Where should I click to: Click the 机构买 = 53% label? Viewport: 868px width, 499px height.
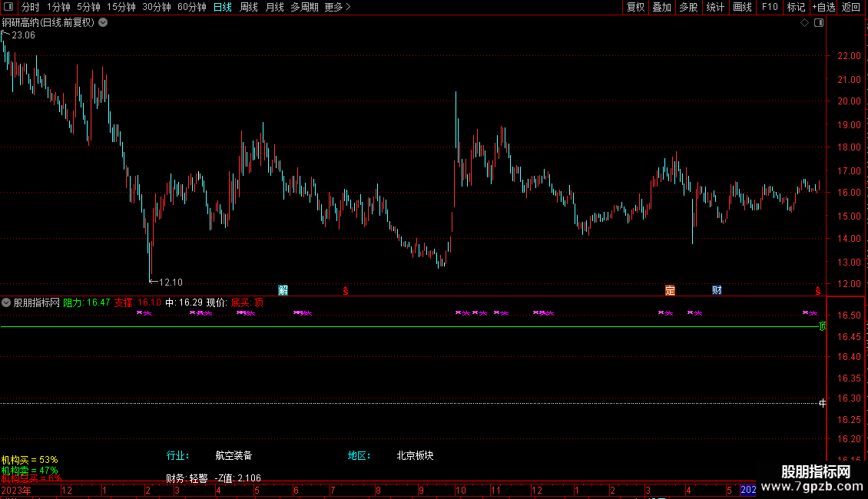29,460
